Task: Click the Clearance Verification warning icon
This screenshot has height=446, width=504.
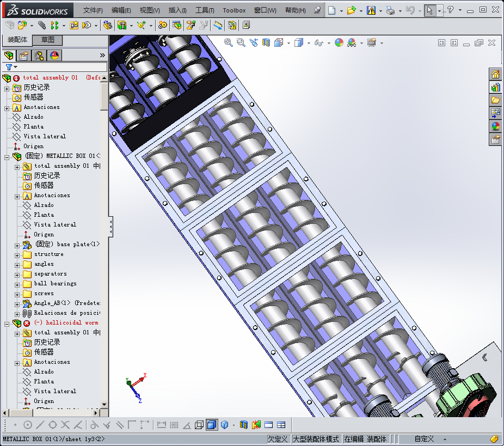Action: coord(232,25)
